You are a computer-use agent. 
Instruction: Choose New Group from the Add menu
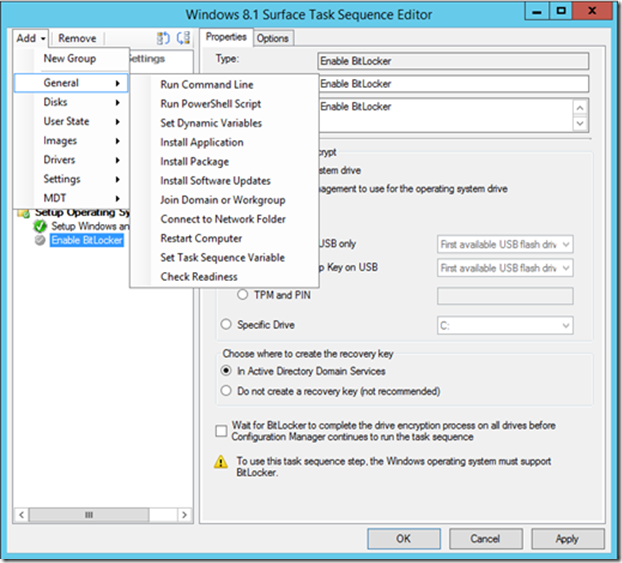tap(71, 58)
